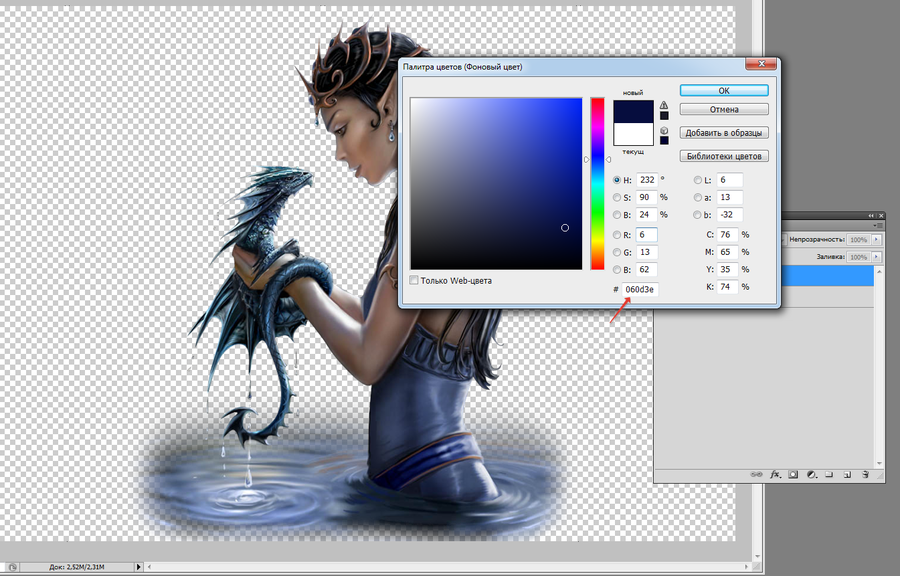The height and width of the screenshot is (576, 900).
Task: Enable the Только Web-цвета checkbox
Action: (x=413, y=280)
